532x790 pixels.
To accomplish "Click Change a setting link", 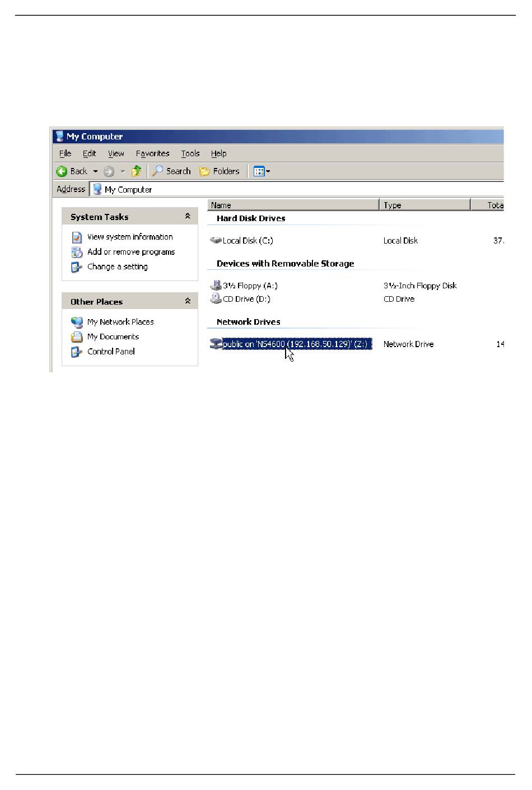I will coord(118,267).
